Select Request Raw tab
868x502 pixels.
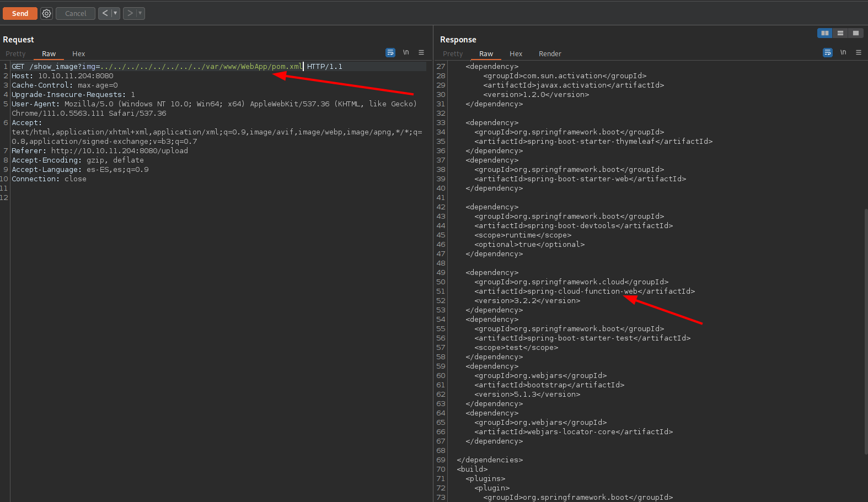49,53
